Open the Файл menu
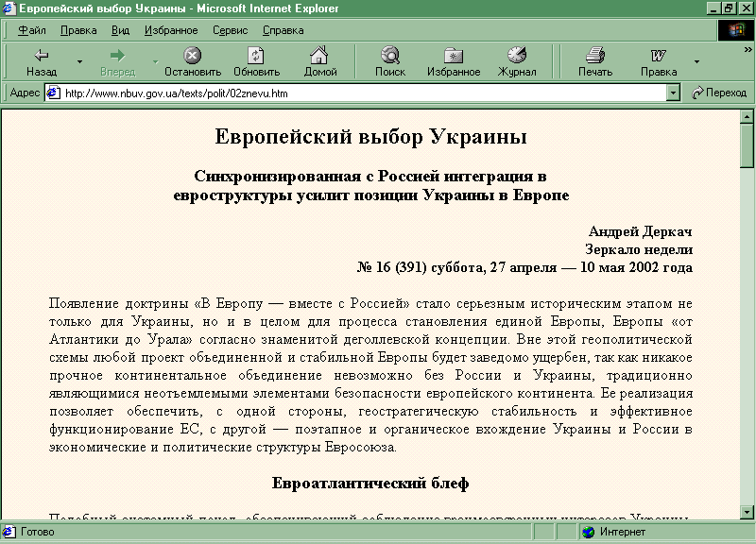 point(32,30)
